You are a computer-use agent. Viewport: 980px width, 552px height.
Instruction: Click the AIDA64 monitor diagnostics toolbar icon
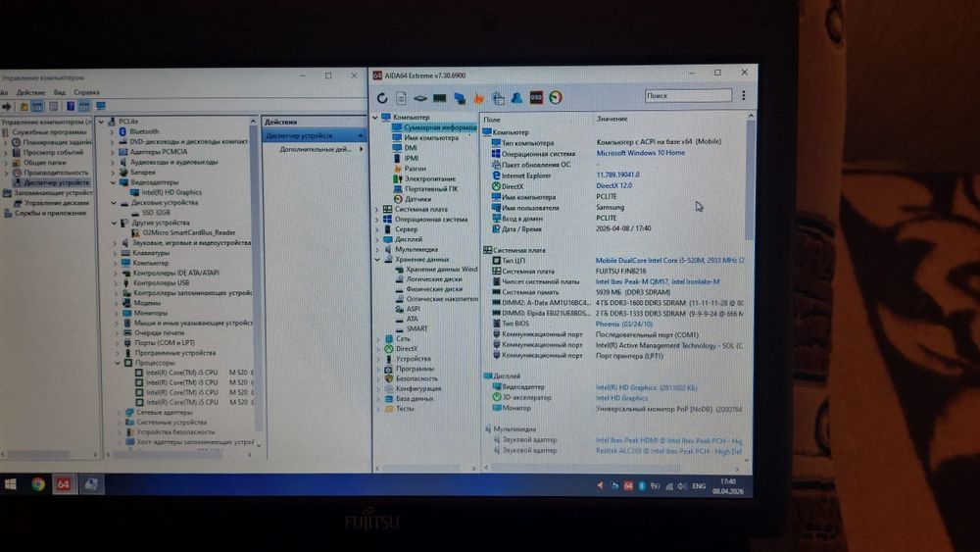(460, 98)
